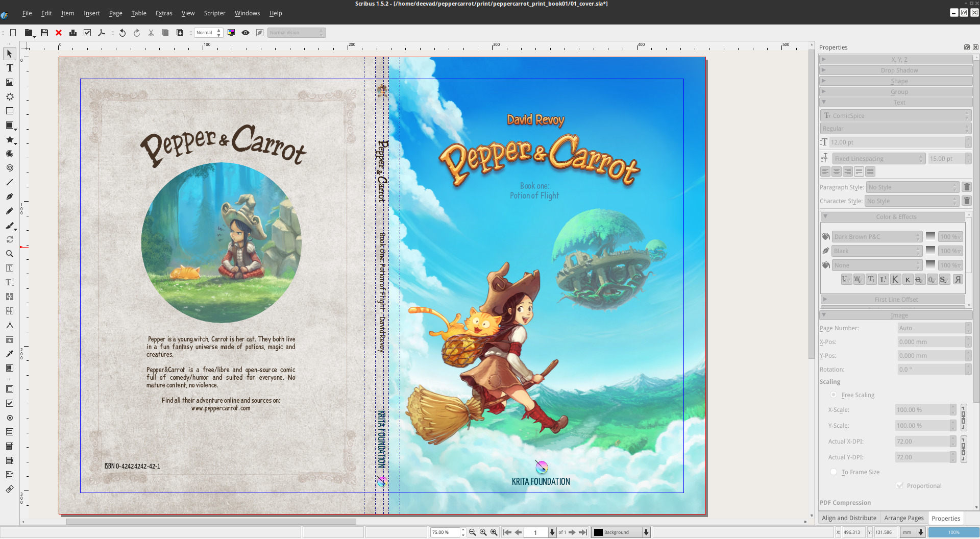Click the zoom percentage field 75.00 %

click(446, 532)
